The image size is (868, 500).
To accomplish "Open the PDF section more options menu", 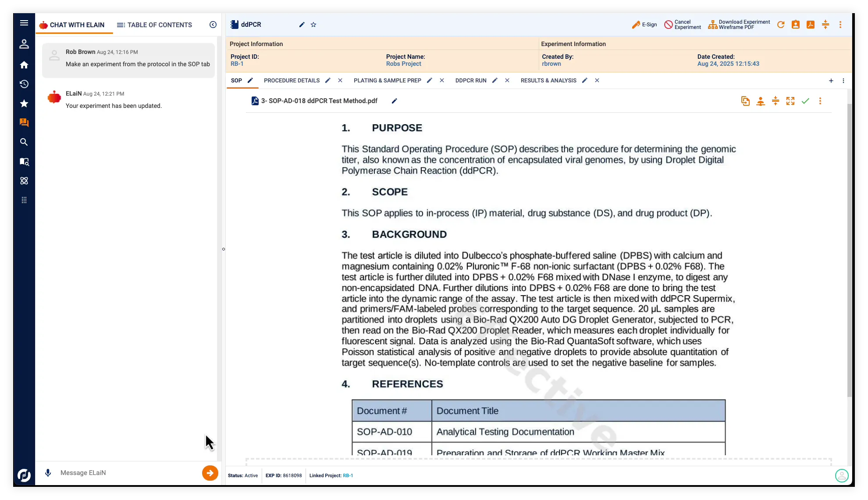I will (820, 101).
